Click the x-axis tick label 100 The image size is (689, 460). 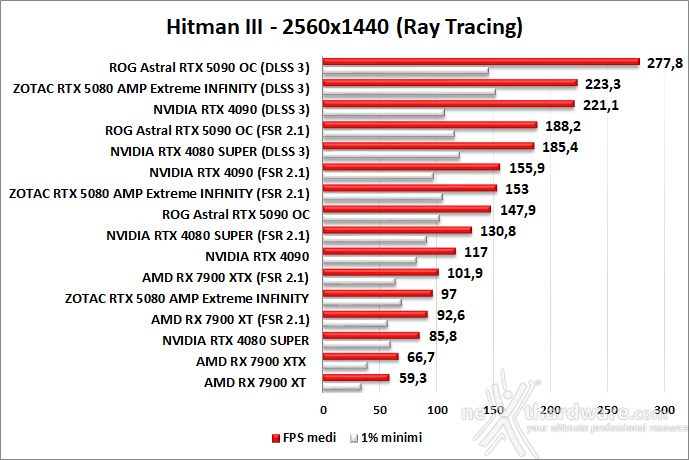point(437,410)
